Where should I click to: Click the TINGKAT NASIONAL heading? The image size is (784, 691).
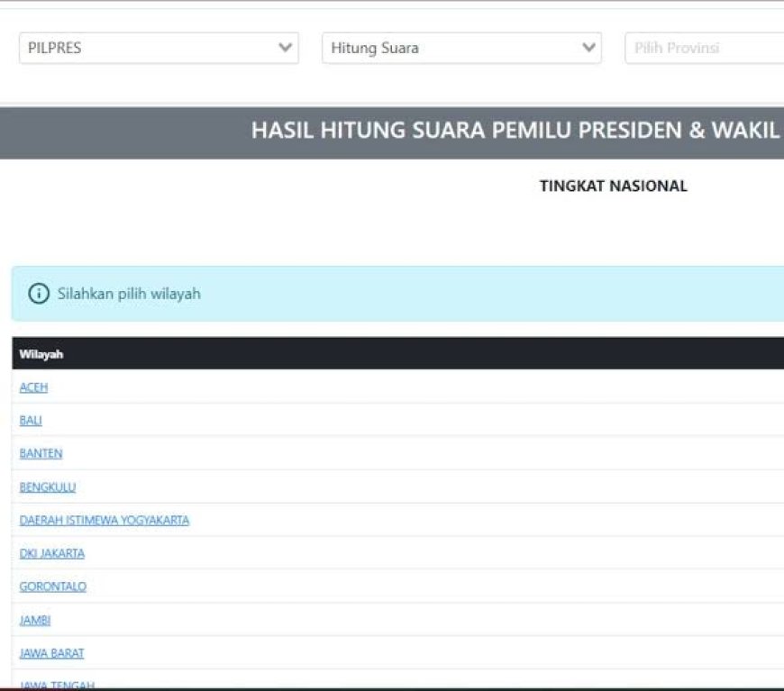(613, 186)
